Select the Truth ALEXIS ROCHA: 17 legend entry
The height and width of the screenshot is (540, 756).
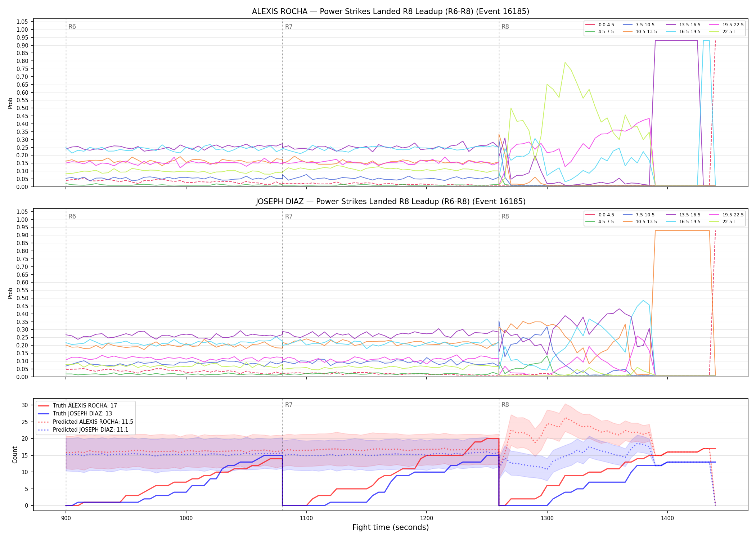(77, 406)
